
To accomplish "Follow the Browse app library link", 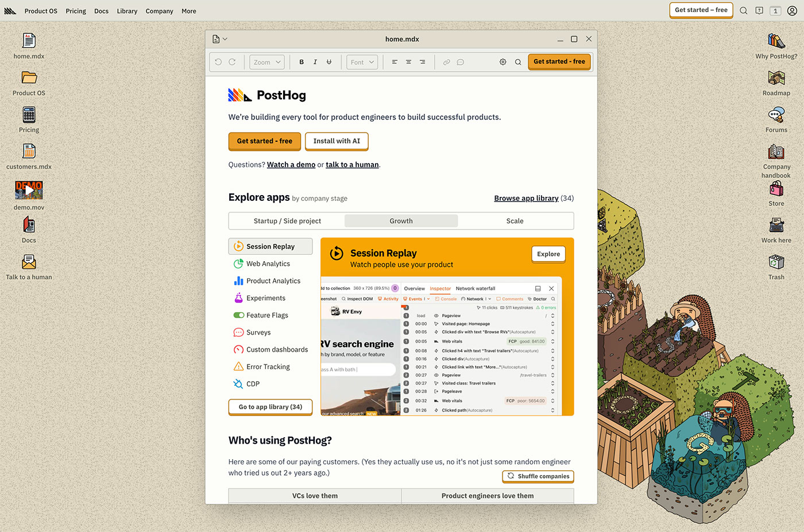I will coord(526,198).
